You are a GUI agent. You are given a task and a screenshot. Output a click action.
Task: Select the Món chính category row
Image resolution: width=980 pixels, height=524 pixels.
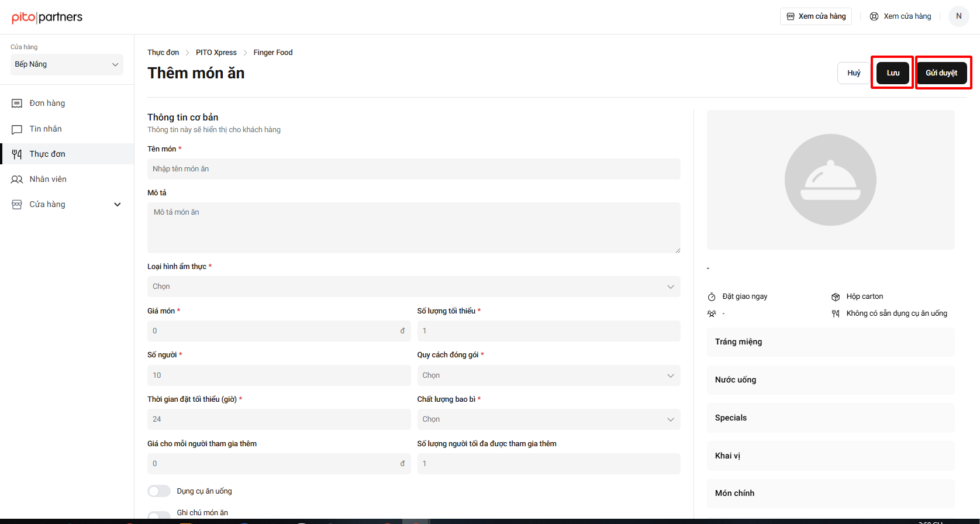tap(831, 494)
